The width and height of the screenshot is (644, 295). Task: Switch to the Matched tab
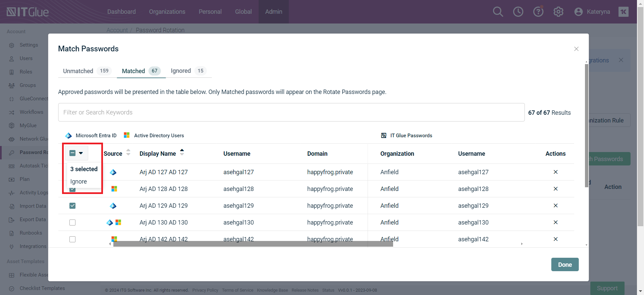coord(141,71)
